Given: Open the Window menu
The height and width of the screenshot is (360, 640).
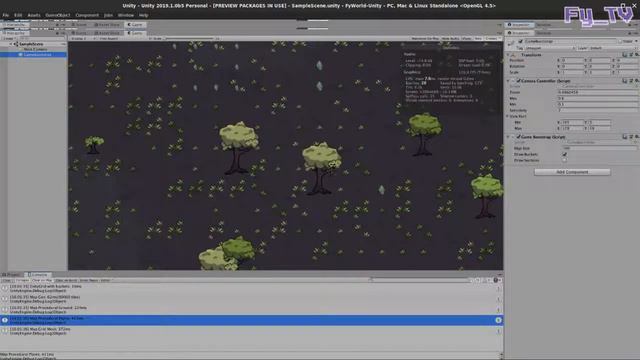Looking at the screenshot, I should [x=126, y=15].
